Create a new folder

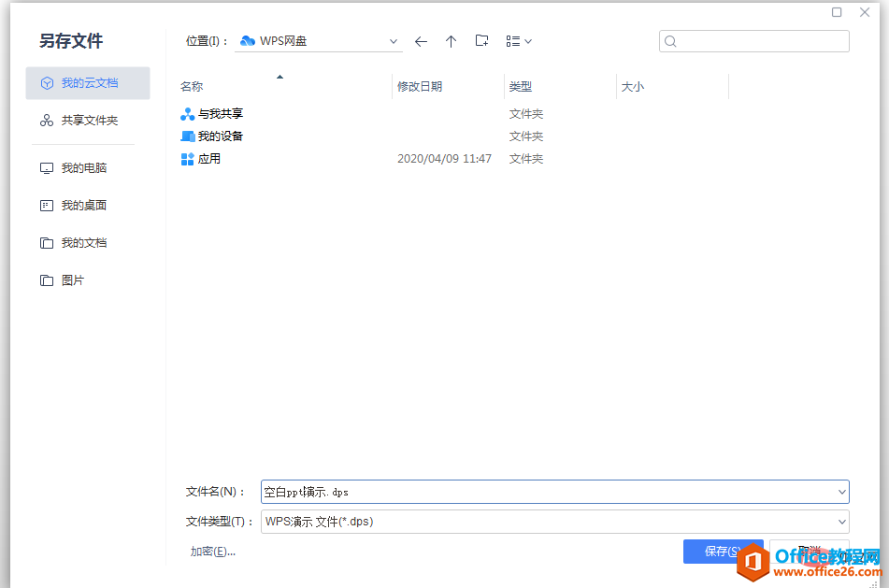tap(482, 41)
